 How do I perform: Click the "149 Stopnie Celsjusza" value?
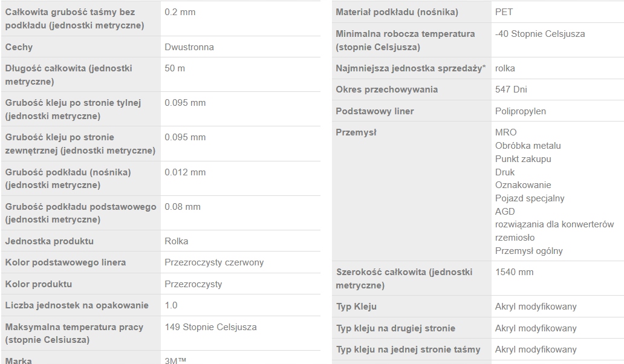(210, 327)
